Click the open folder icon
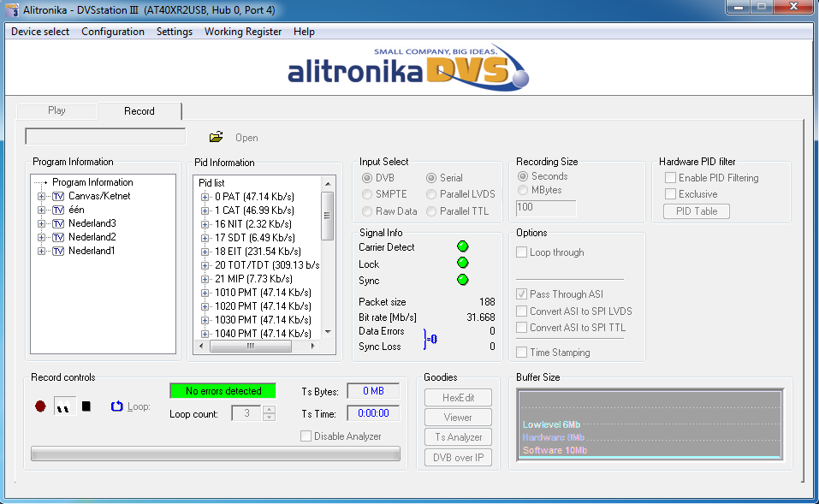 216,137
